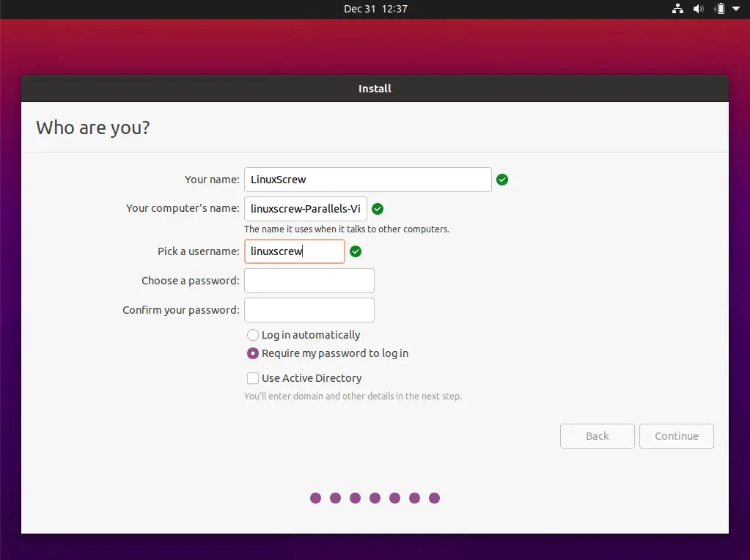The image size is (750, 560).
Task: Focus the computer's name input field
Action: 306,208
